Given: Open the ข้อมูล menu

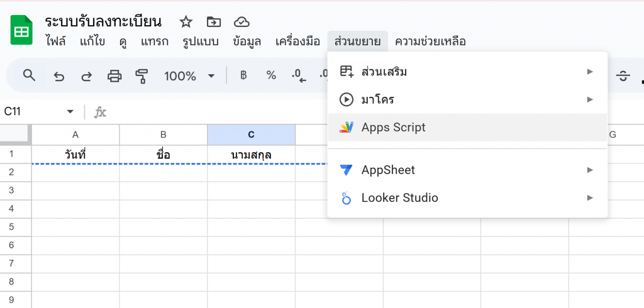Looking at the screenshot, I should click(x=247, y=41).
